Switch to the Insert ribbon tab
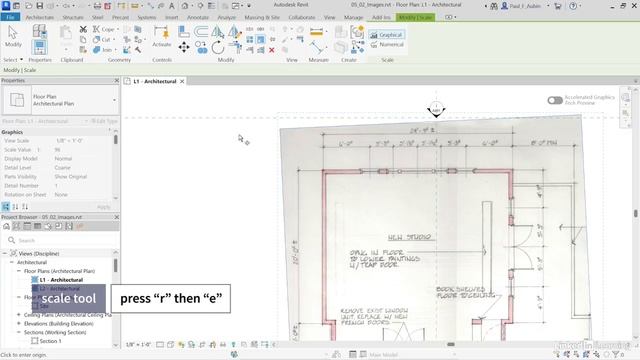 pos(171,18)
